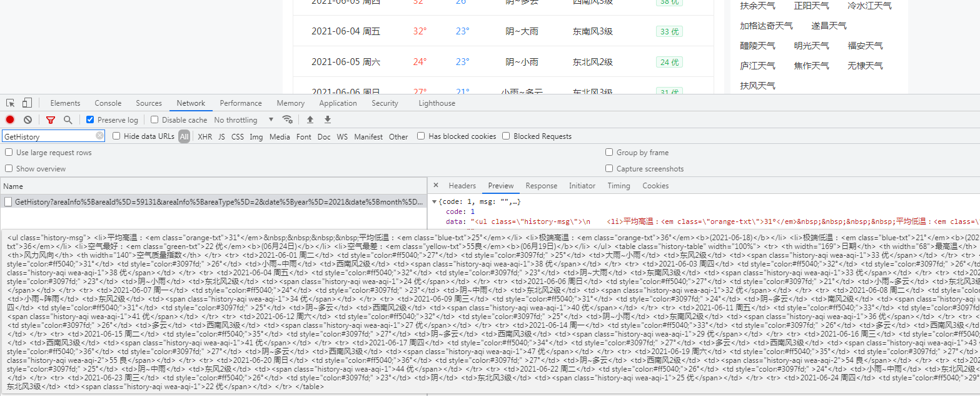The height and width of the screenshot is (396, 980).
Task: Clear the network log
Action: pyautogui.click(x=28, y=119)
